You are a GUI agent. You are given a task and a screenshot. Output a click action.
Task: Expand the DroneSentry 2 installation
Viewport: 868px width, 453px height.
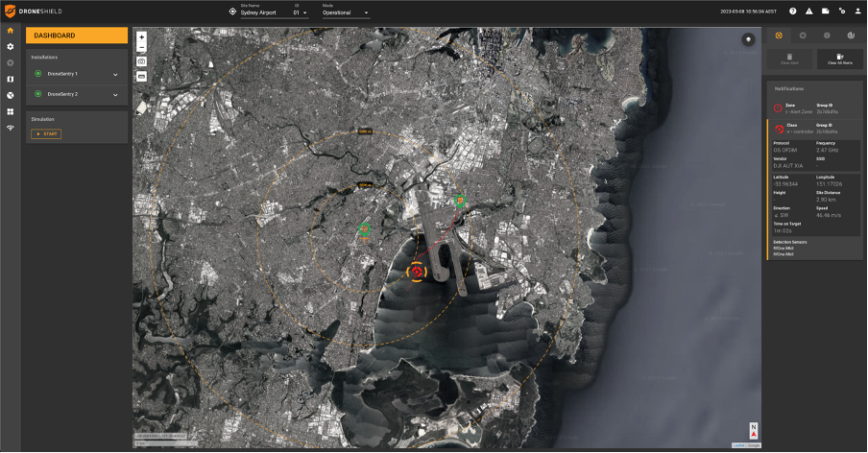coord(115,95)
